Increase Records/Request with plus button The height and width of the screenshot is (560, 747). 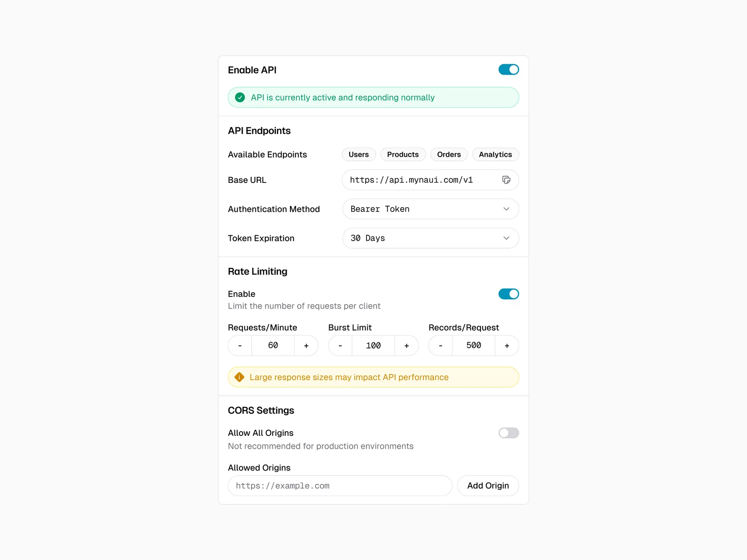[x=507, y=346]
